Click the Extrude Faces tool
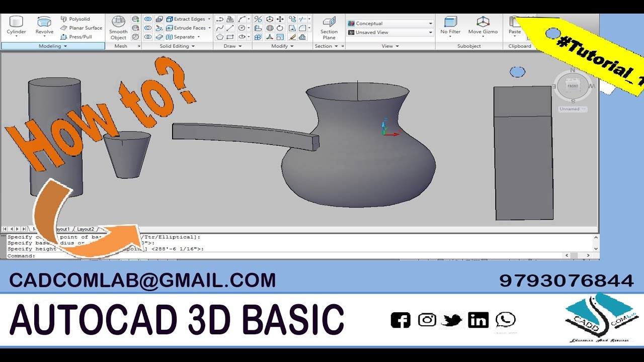644x362 pixels. 185,28
